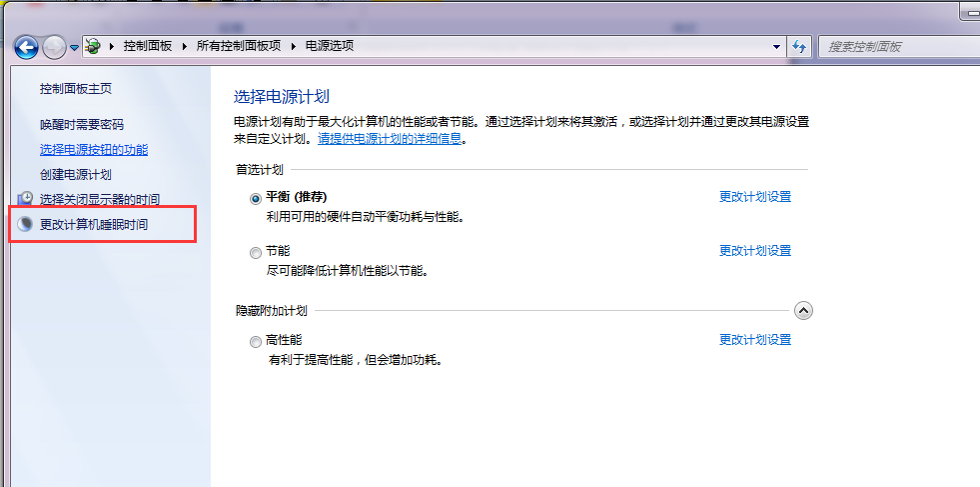
Task: Expand the arrow after 控制面板 breadcrumb
Action: tap(185, 46)
